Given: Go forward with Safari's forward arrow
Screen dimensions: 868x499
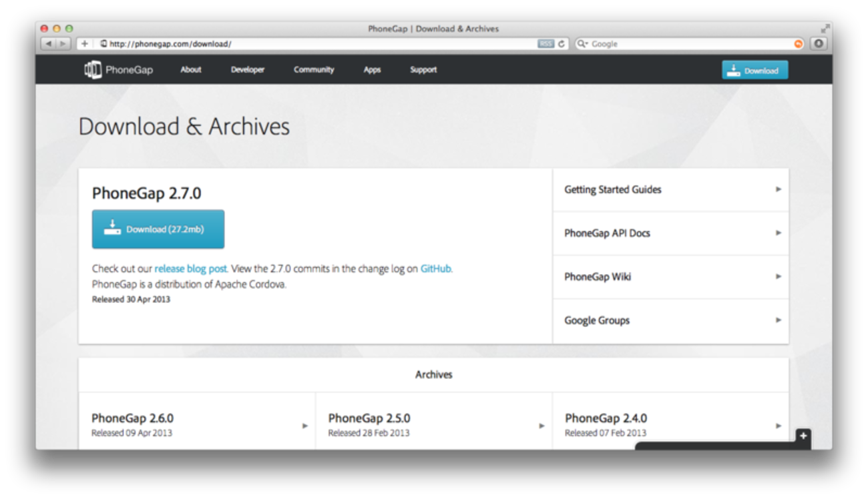Looking at the screenshot, I should pos(63,44).
